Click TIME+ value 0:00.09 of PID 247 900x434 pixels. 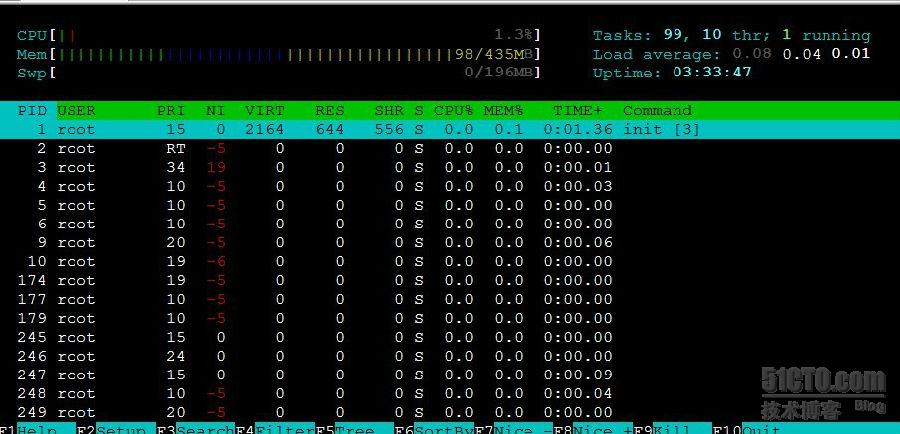(x=578, y=375)
